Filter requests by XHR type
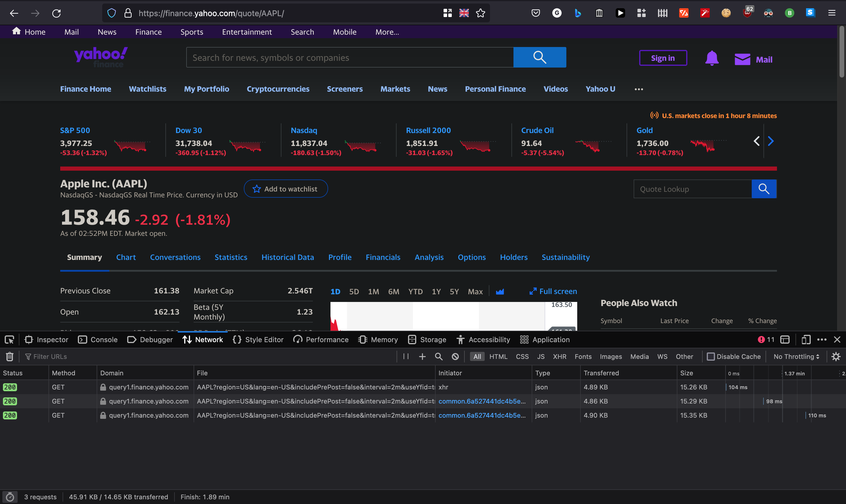Viewport: 846px width, 504px height. pos(559,356)
